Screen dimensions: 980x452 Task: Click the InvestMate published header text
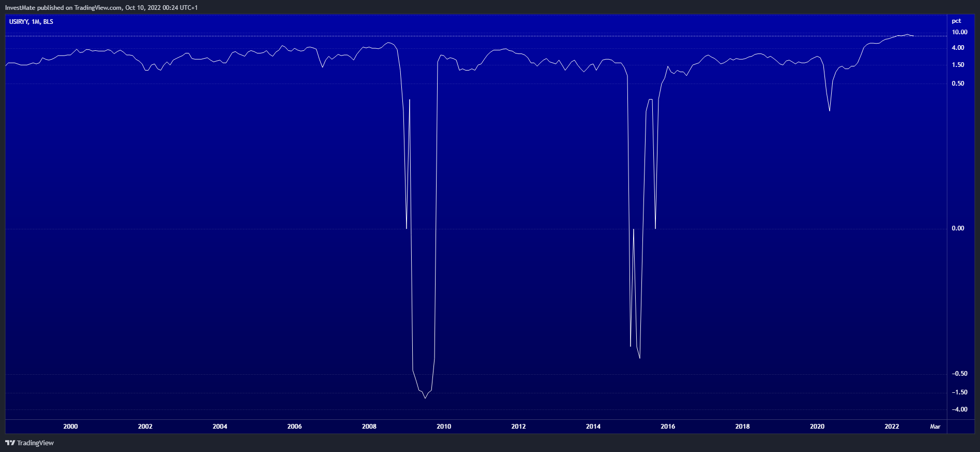[101, 8]
